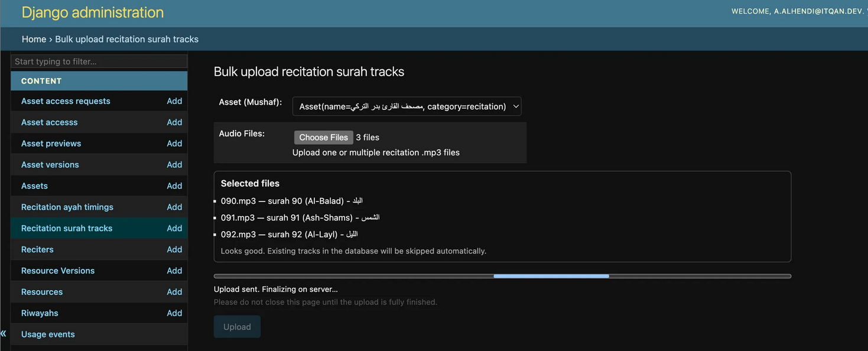Select Recitation surah tracks in sidebar
Screen dimensions: 868x351
point(67,228)
